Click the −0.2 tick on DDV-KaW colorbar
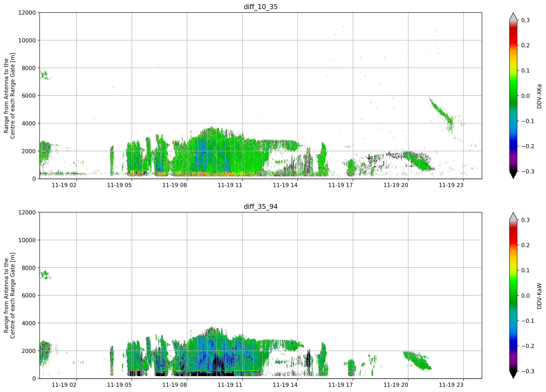The width and height of the screenshot is (546, 392). tap(528, 346)
